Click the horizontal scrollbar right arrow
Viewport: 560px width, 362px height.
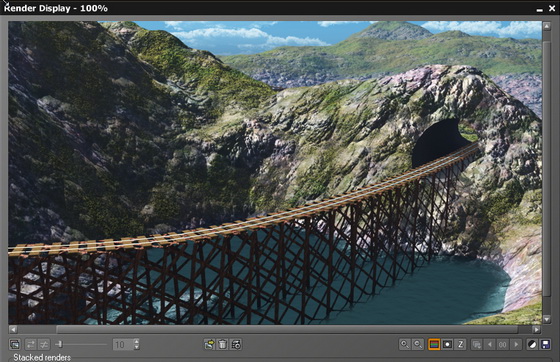point(536,329)
